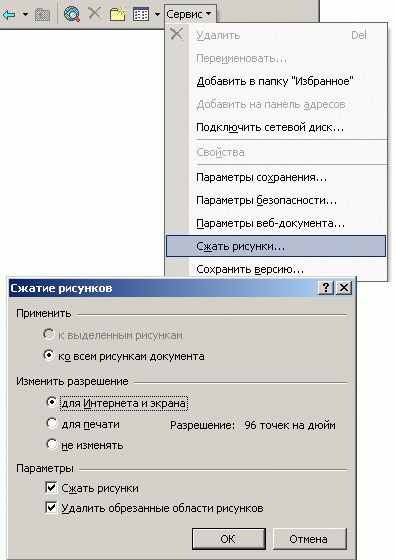Enable the Сжать рисунки checkbox
The height and width of the screenshot is (560, 396).
point(51,488)
